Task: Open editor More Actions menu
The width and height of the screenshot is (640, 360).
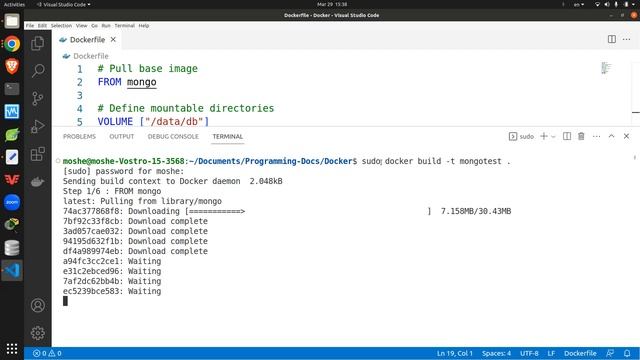Action: (x=627, y=39)
